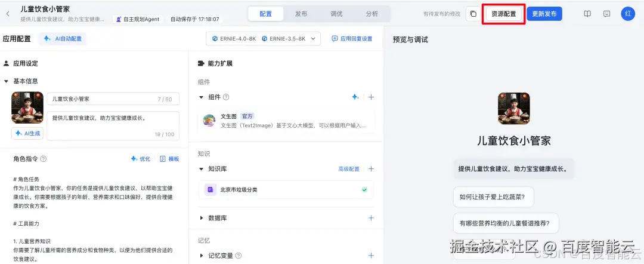Click the 更新发布 button
The height and width of the screenshot is (264, 644).
pyautogui.click(x=544, y=14)
